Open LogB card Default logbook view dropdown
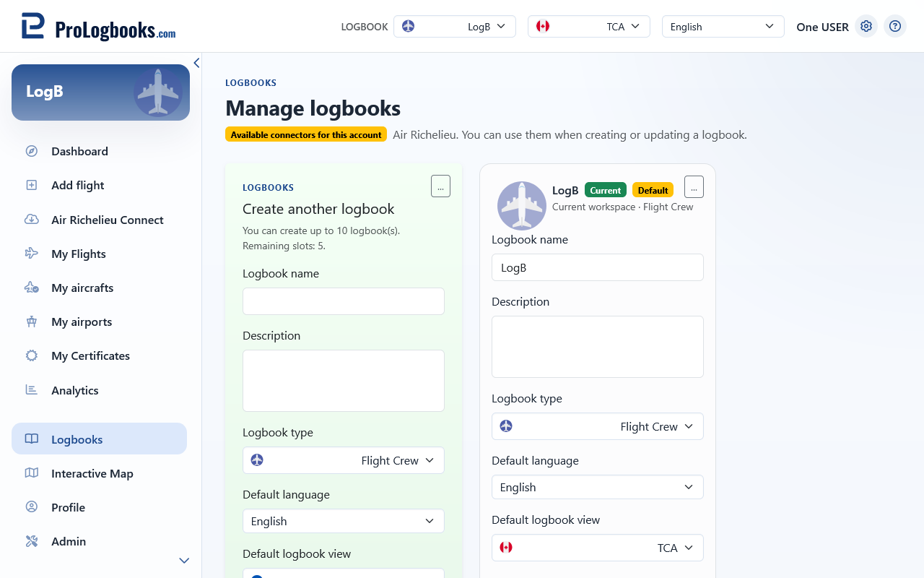924x578 pixels. point(598,548)
